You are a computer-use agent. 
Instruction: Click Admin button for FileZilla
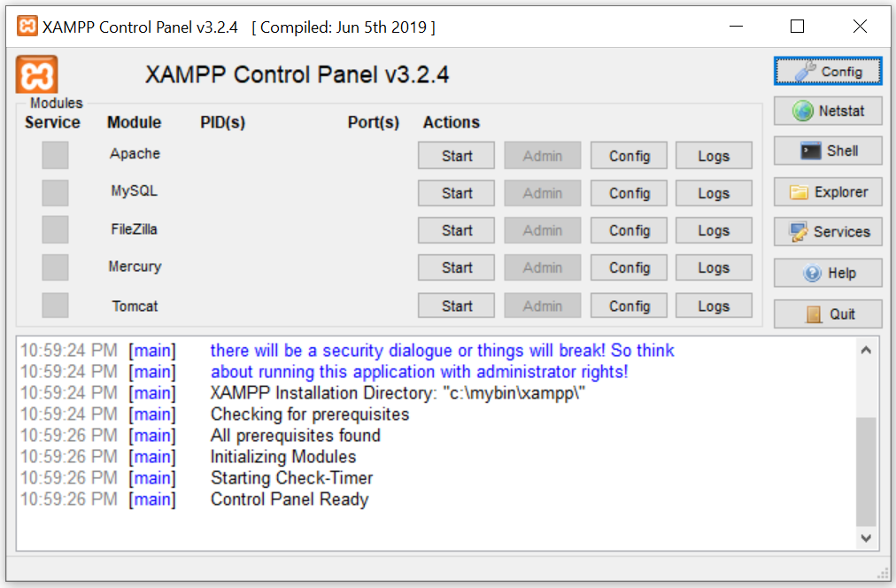pos(542,230)
